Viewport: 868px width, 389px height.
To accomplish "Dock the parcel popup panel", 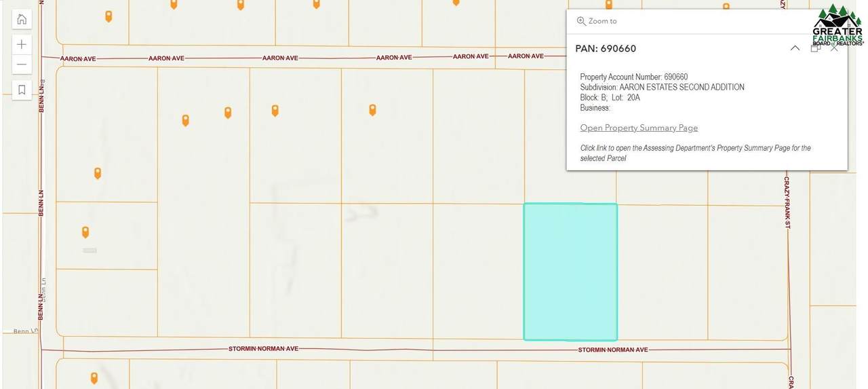I will tap(815, 48).
